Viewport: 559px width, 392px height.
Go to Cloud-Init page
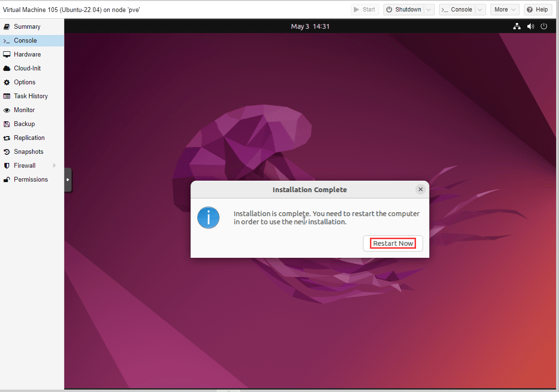(x=32, y=69)
